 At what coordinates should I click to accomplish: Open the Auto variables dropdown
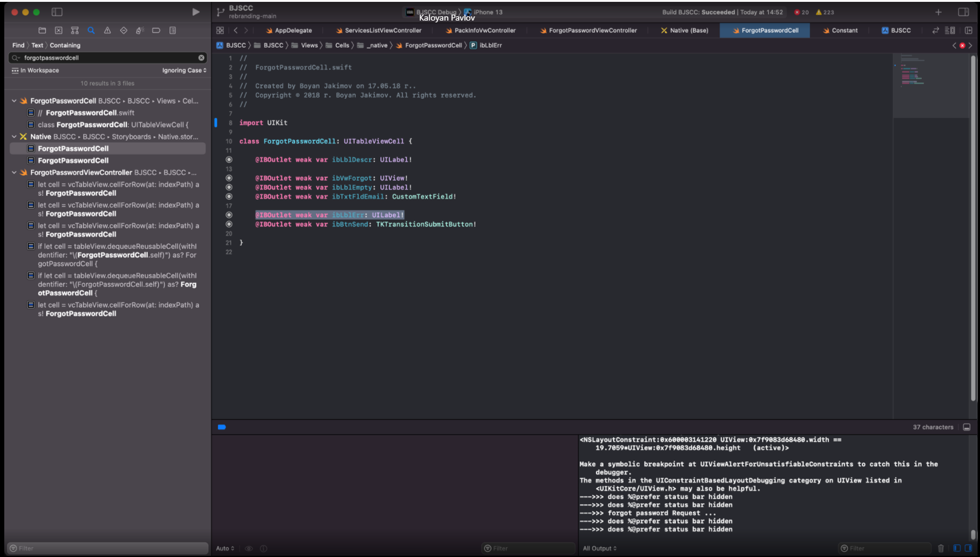pos(225,548)
